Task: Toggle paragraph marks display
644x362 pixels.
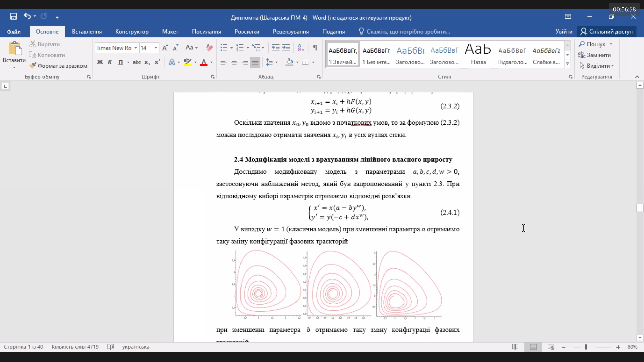Action: [x=315, y=48]
